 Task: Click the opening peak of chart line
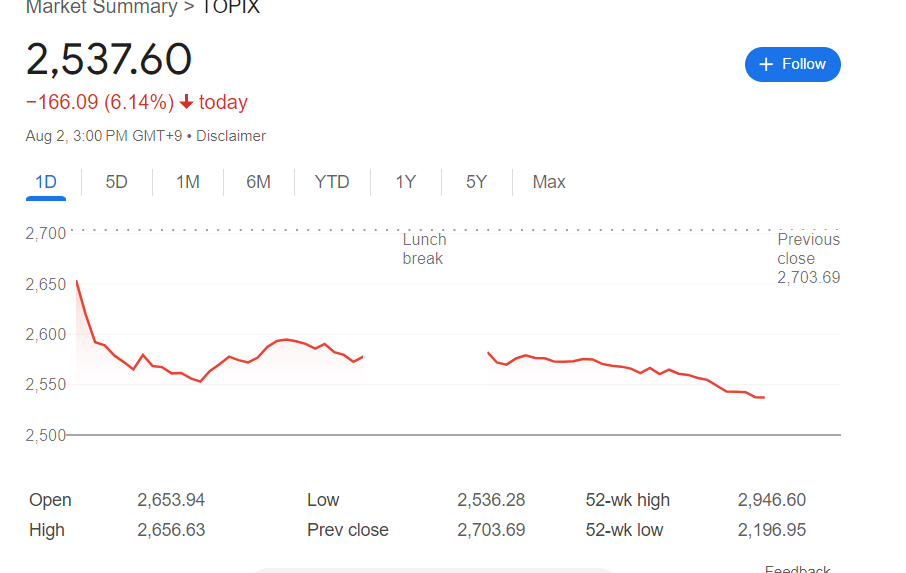tap(77, 281)
